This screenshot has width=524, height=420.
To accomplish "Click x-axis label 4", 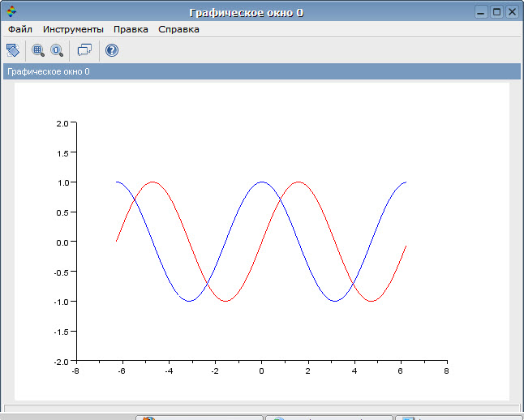I will (354, 371).
